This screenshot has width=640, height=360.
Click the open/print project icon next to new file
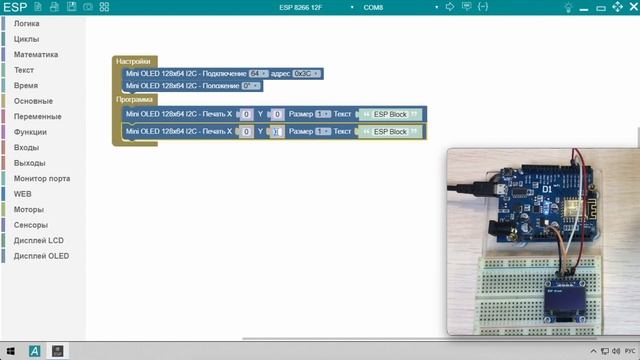[54, 7]
